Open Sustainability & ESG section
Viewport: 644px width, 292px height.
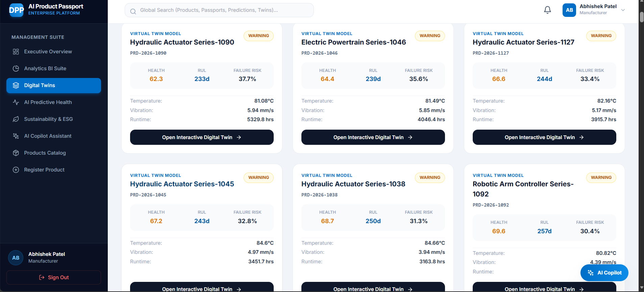(x=54, y=119)
